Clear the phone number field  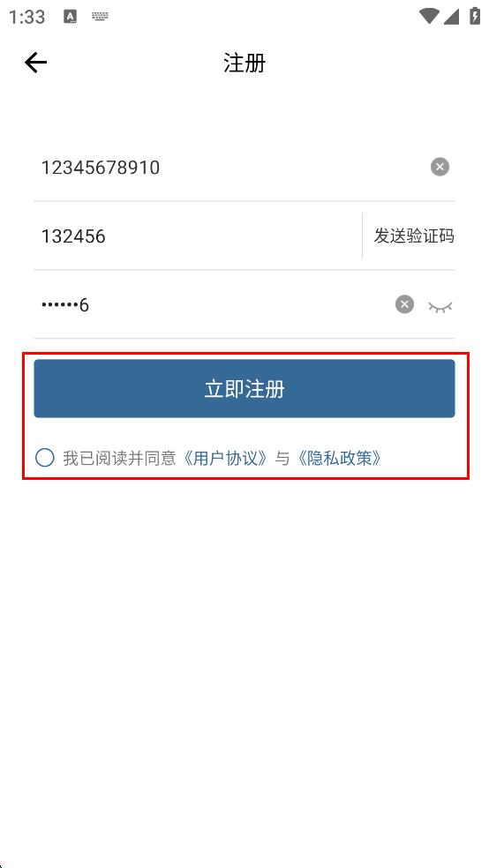440,167
